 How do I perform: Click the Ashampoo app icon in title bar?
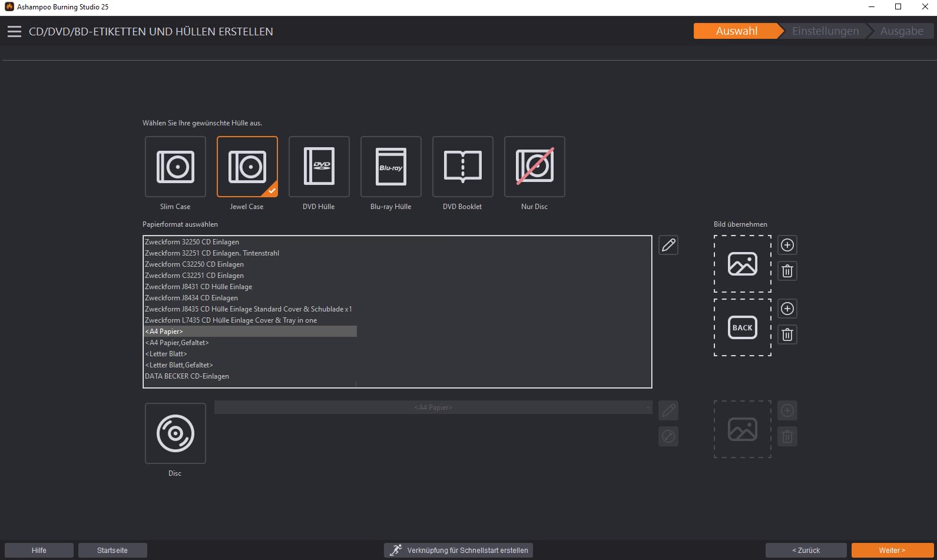pos(9,7)
